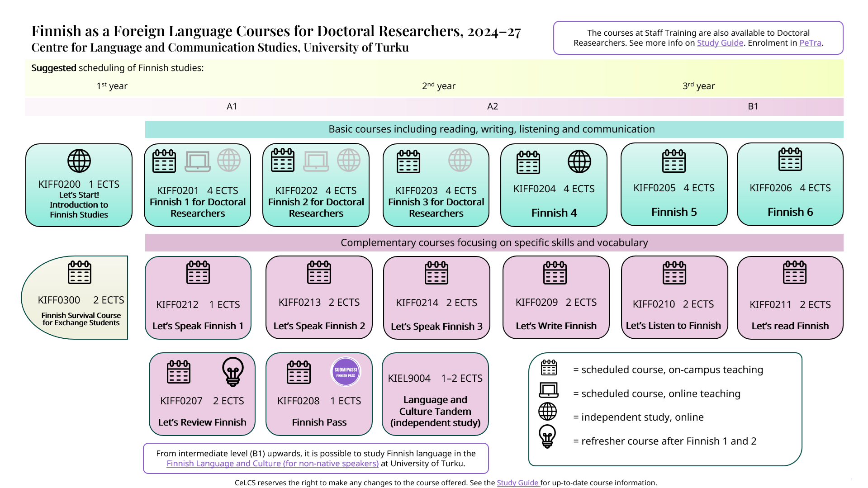The image size is (868, 488).
Task: Select the Finnish 6 course card title
Action: pos(790,212)
